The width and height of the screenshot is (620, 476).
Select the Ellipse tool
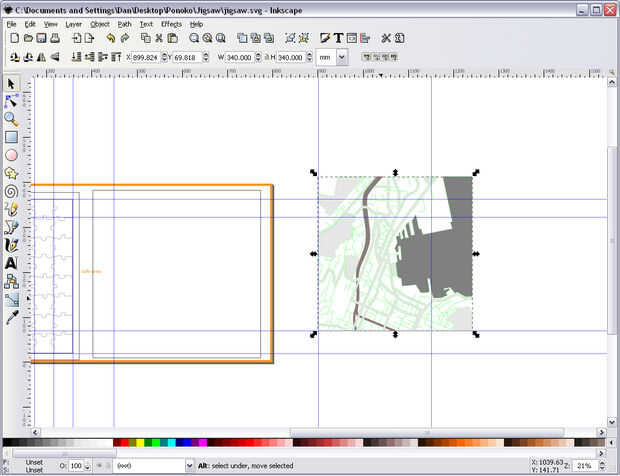click(x=11, y=155)
